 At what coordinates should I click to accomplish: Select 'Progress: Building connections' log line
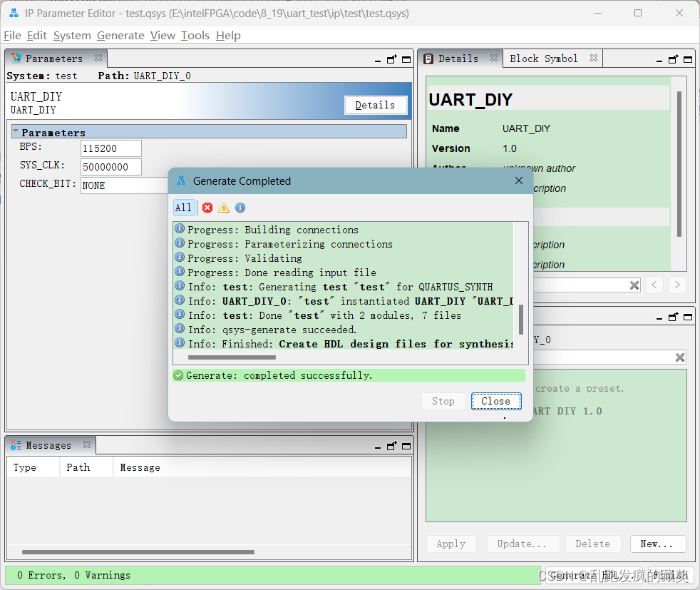344,230
